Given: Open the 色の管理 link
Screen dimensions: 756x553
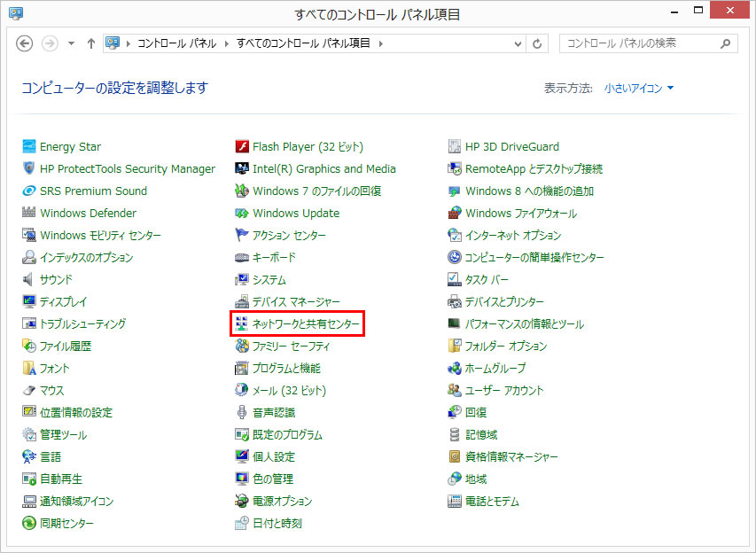Looking at the screenshot, I should click(x=273, y=479).
